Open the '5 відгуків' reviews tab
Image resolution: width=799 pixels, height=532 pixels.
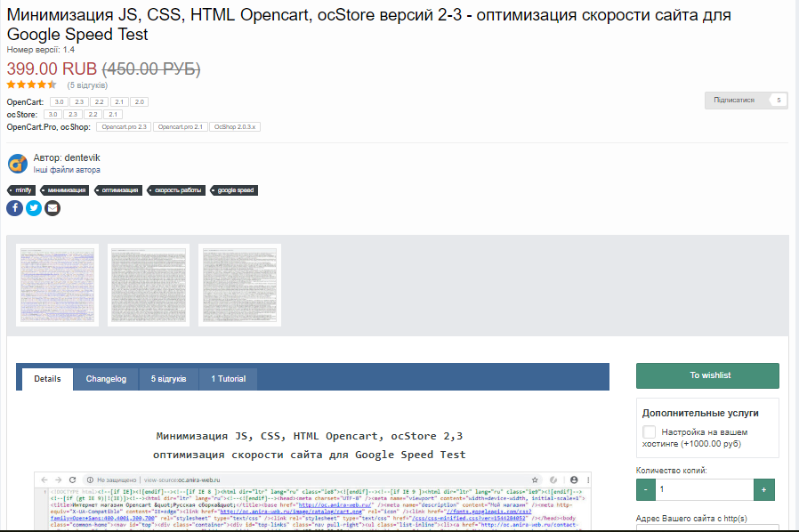tap(169, 379)
